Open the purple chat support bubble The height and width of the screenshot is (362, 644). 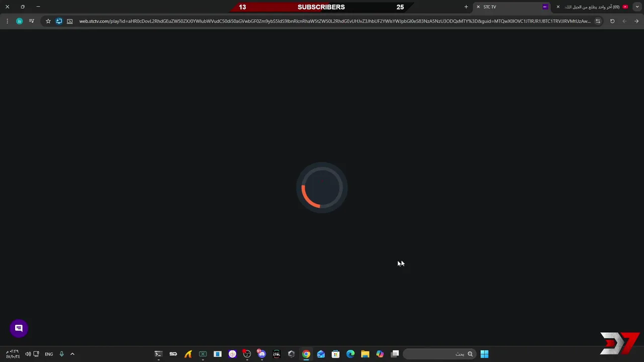point(19,328)
